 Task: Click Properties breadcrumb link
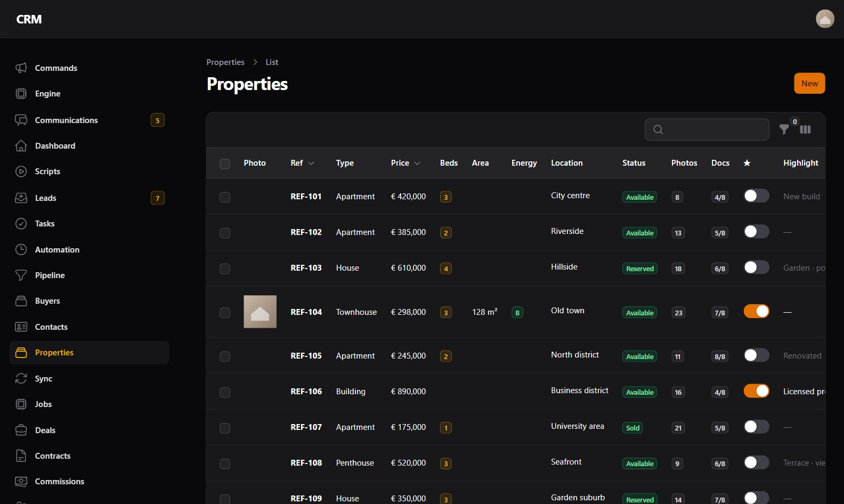(x=225, y=62)
